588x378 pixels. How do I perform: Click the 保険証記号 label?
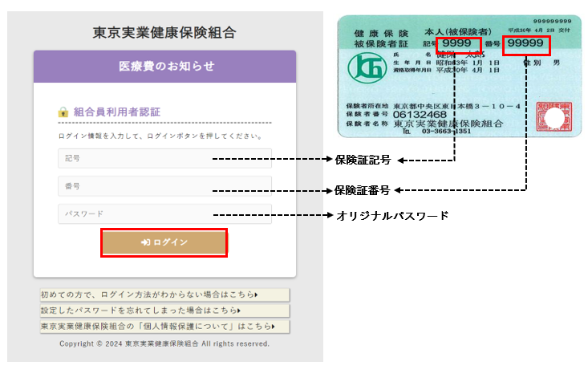click(x=363, y=160)
